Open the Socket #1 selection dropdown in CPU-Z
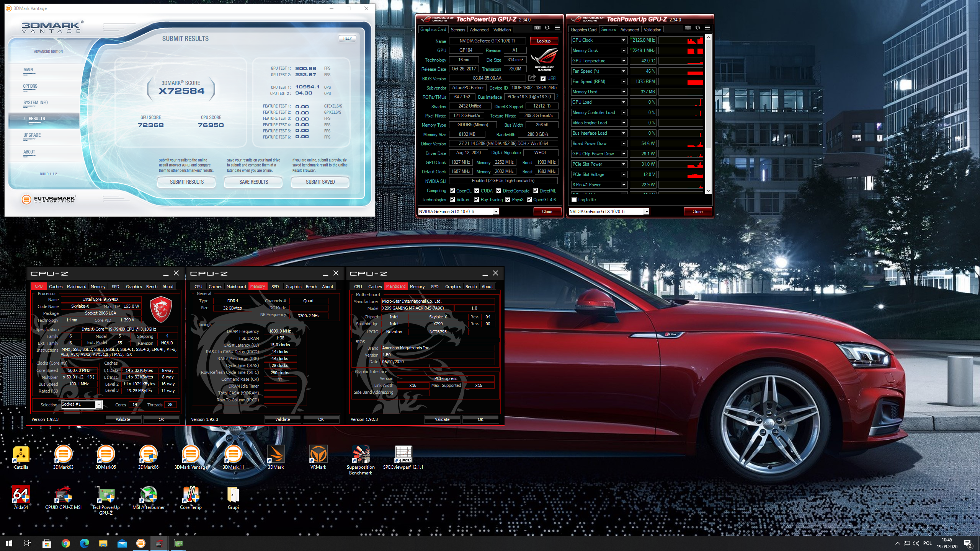This screenshot has width=980, height=551. point(99,405)
